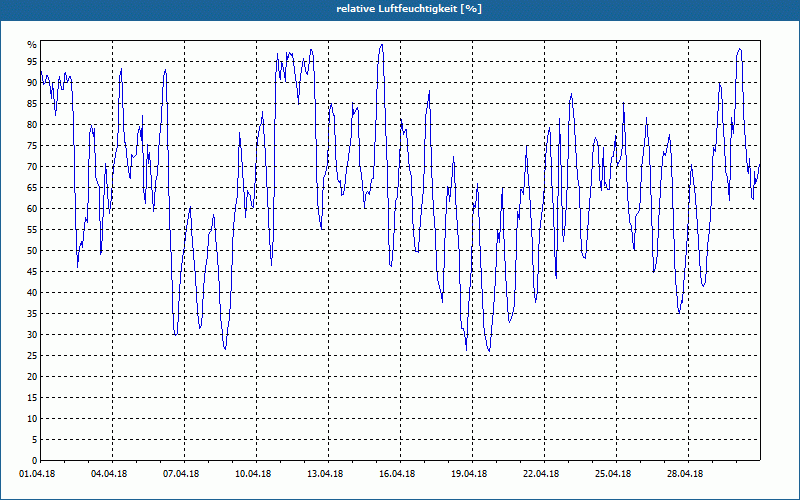Click the 55 y-axis value
The image size is (800, 500).
point(32,230)
